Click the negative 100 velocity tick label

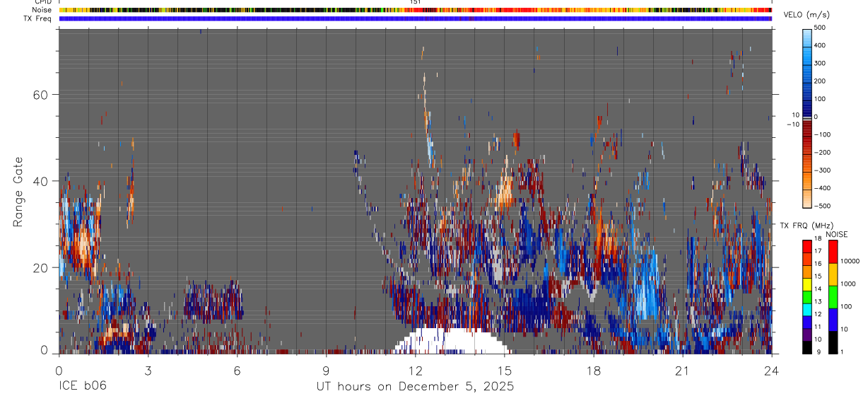click(823, 134)
